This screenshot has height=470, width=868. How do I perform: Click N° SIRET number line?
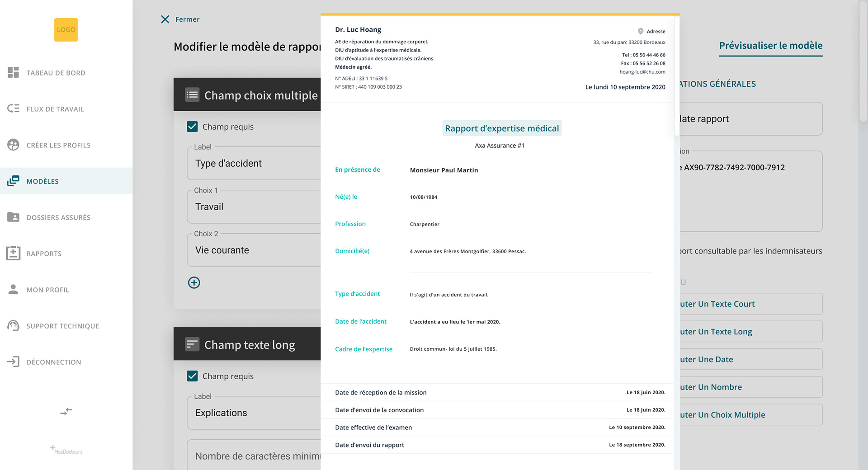[368, 87]
